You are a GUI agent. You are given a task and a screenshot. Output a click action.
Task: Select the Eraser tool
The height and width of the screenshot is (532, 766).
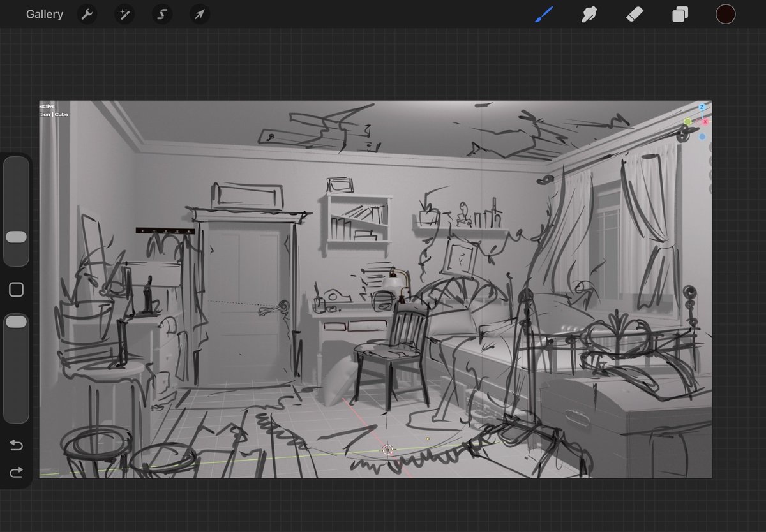coord(635,14)
